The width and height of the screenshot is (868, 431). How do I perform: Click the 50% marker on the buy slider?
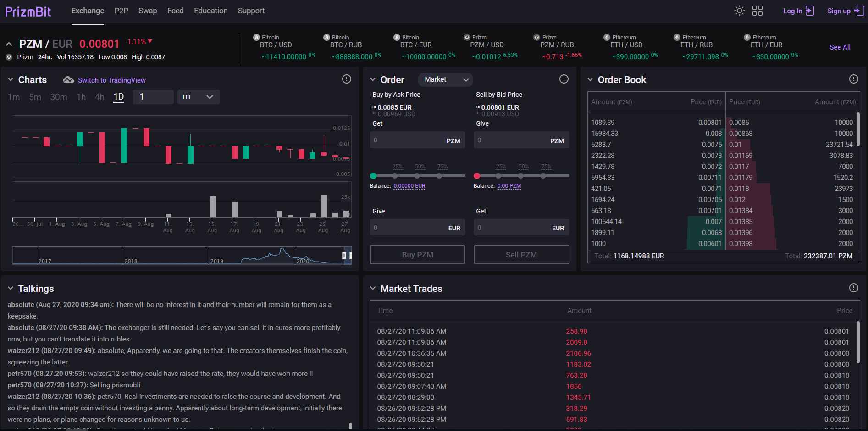[x=417, y=175]
